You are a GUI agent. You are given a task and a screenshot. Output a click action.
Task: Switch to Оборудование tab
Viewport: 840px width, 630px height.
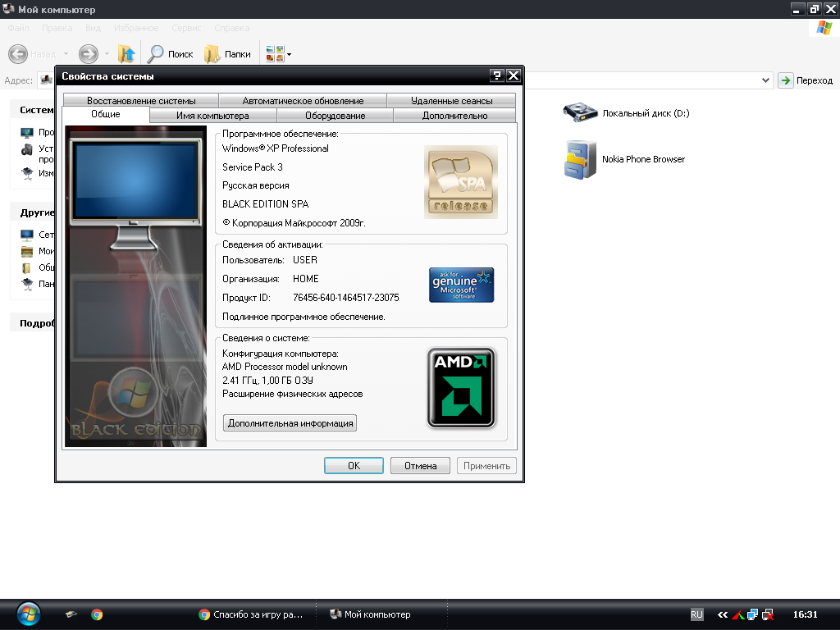[335, 116]
